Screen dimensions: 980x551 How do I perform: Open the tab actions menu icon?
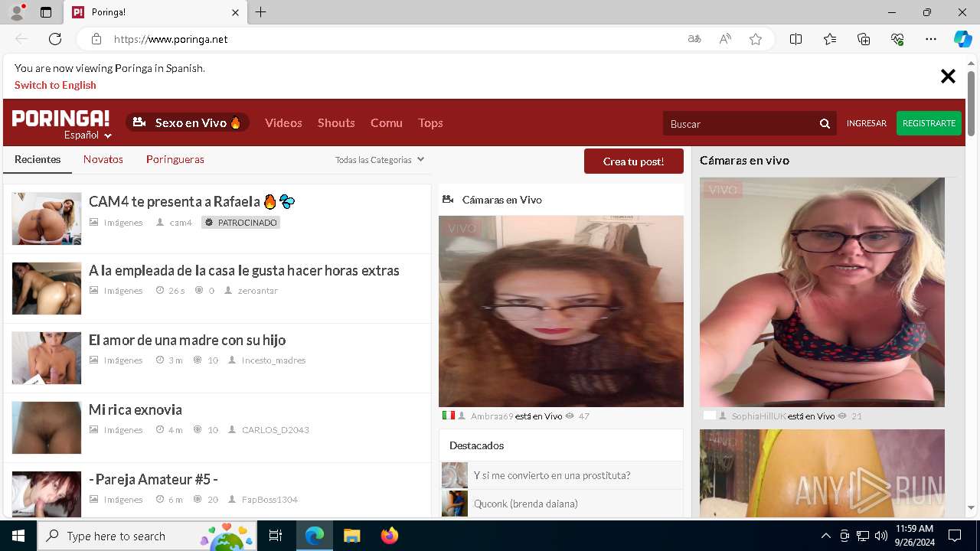pyautogui.click(x=46, y=12)
